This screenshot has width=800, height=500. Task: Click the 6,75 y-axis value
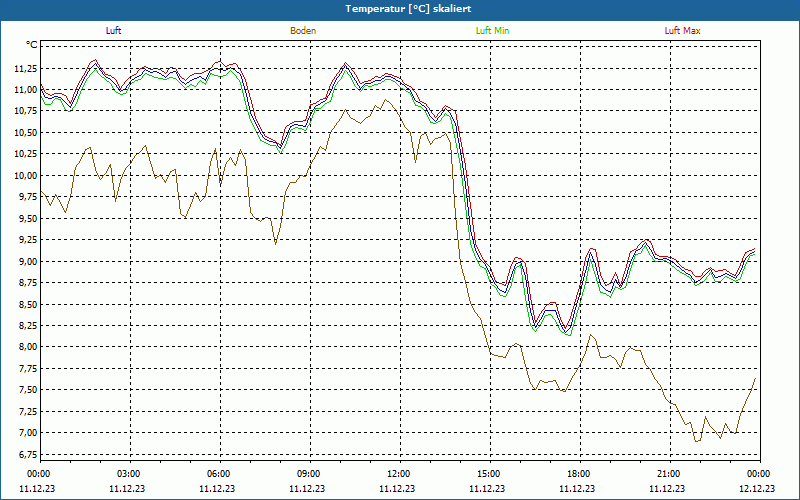27,454
